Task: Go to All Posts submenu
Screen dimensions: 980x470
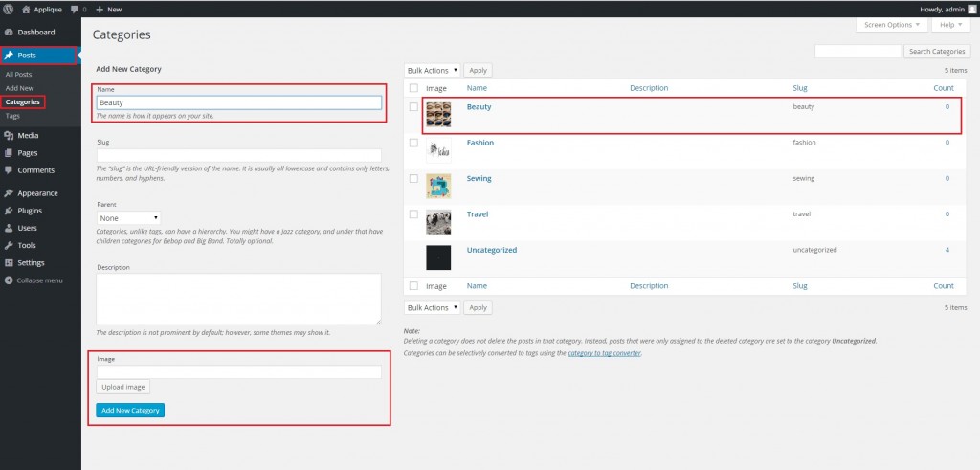Action: tap(18, 74)
